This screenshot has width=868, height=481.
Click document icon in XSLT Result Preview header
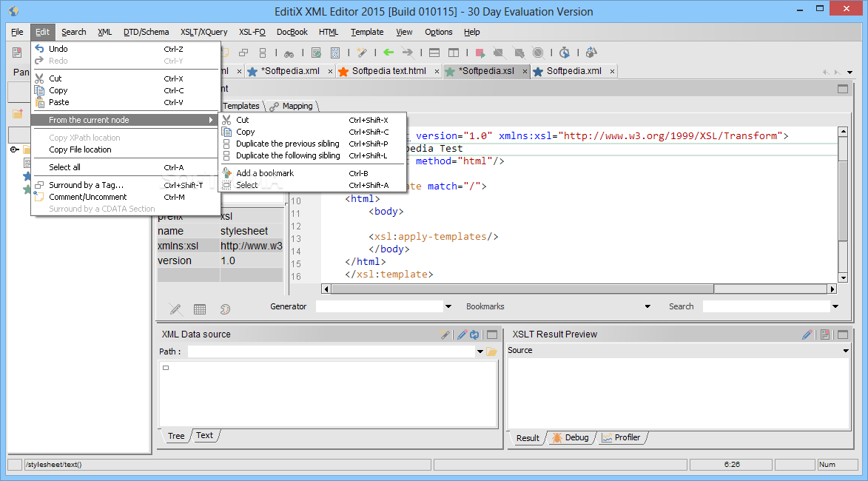825,334
